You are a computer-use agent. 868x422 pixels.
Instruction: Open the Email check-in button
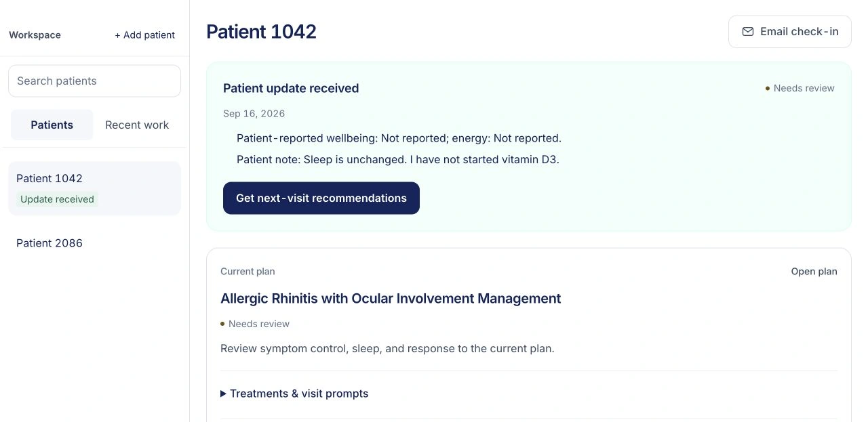click(x=790, y=32)
